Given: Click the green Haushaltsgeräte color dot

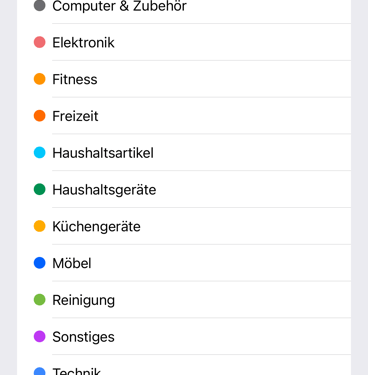Looking at the screenshot, I should coord(40,189).
